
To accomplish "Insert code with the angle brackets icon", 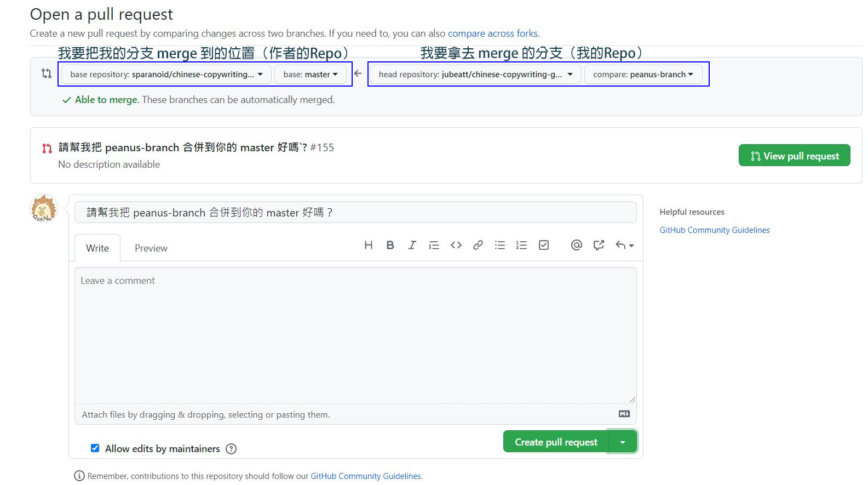I will (x=456, y=245).
